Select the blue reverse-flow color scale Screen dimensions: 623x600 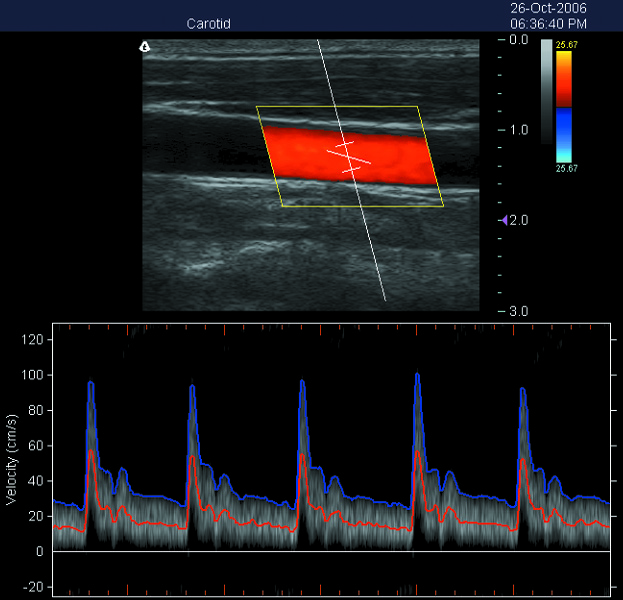[x=565, y=133]
